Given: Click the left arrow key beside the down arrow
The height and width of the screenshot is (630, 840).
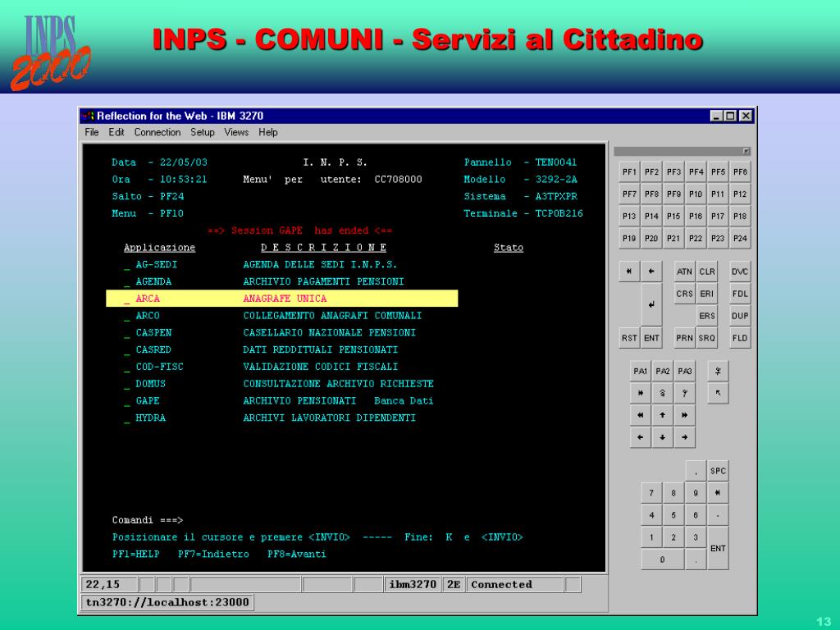Looking at the screenshot, I should click(x=640, y=437).
